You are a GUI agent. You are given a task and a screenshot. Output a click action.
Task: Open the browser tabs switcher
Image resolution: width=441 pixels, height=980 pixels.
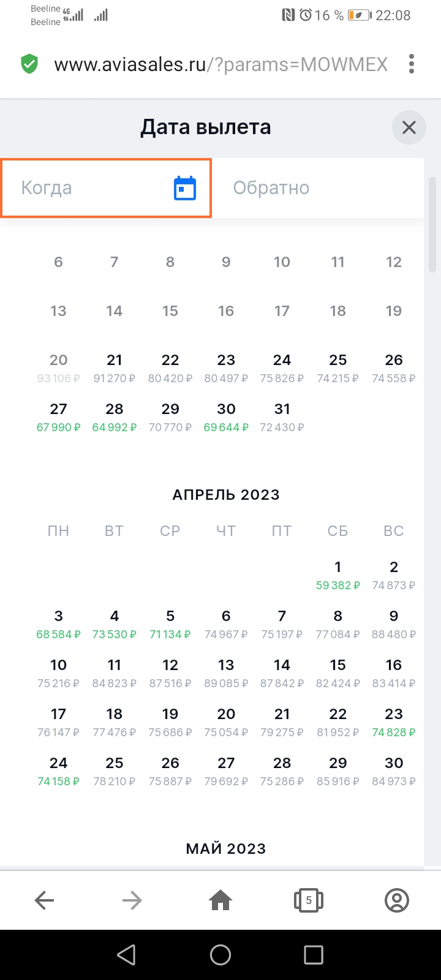(309, 900)
